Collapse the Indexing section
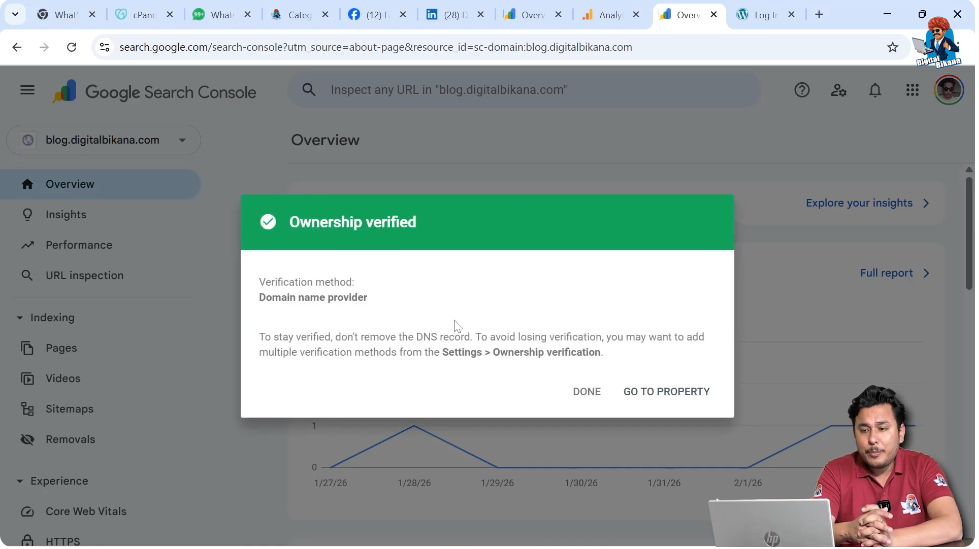 coord(19,319)
